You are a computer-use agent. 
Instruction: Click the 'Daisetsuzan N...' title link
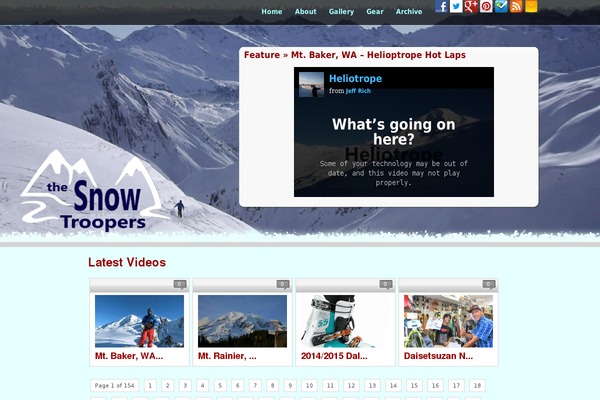(439, 356)
